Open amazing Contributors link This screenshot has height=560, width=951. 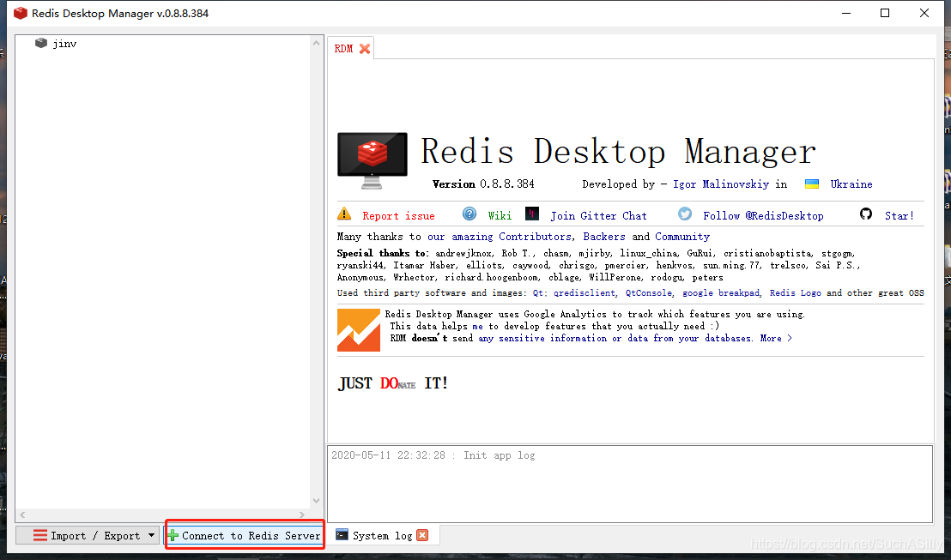pyautogui.click(x=500, y=237)
